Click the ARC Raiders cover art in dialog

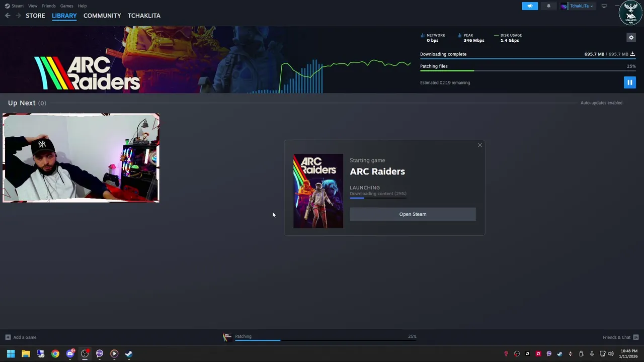click(x=318, y=191)
